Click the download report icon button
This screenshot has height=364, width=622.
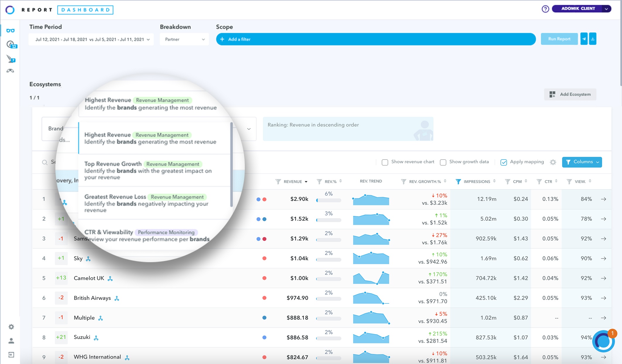593,39
